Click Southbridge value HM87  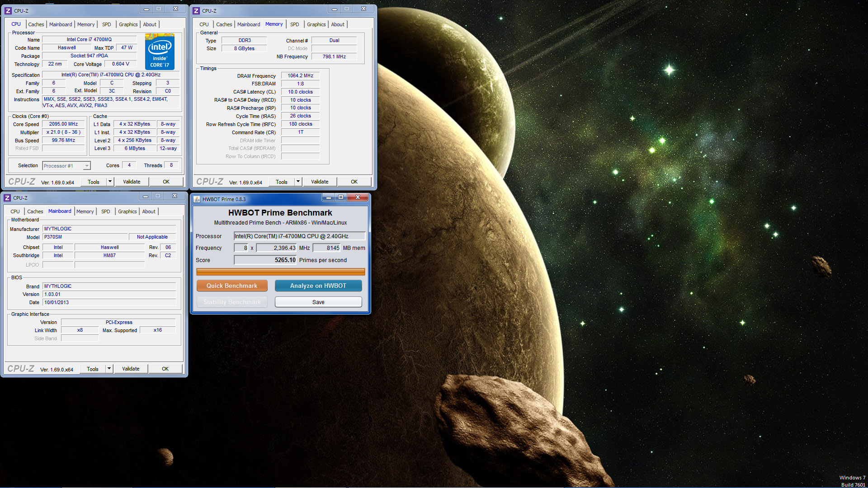[109, 255]
